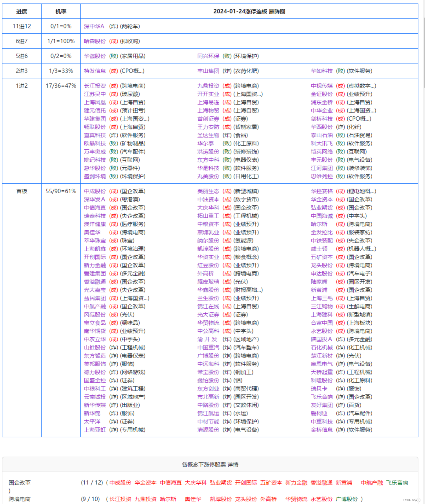Click the 哈森股份 stock link
Viewport: 425px width, 504px height.
click(95, 41)
